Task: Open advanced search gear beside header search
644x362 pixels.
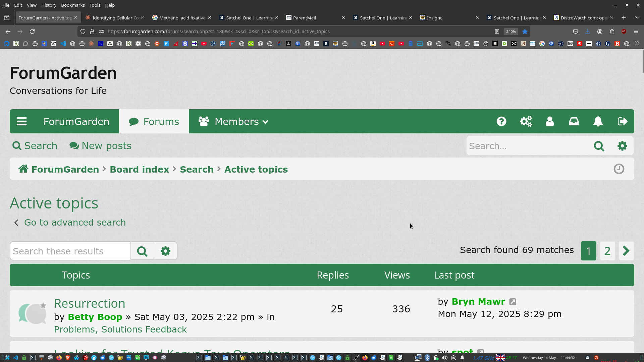Action: pyautogui.click(x=623, y=146)
